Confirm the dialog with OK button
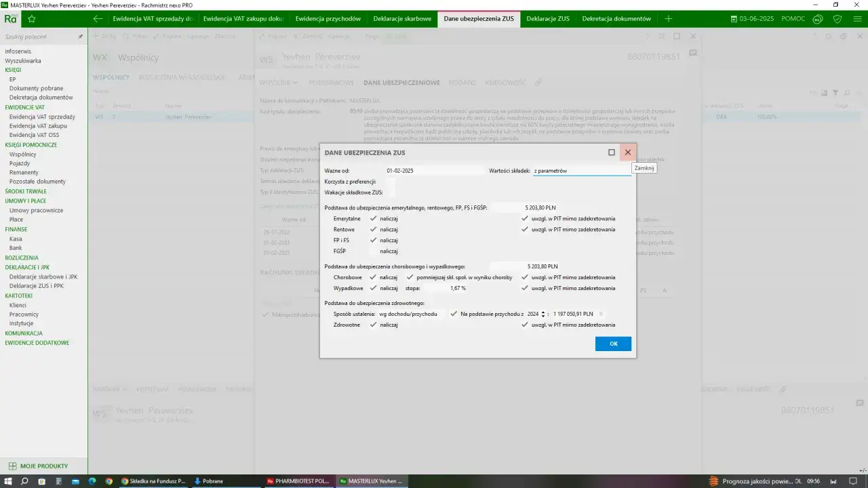This screenshot has width=868, height=488. click(613, 344)
